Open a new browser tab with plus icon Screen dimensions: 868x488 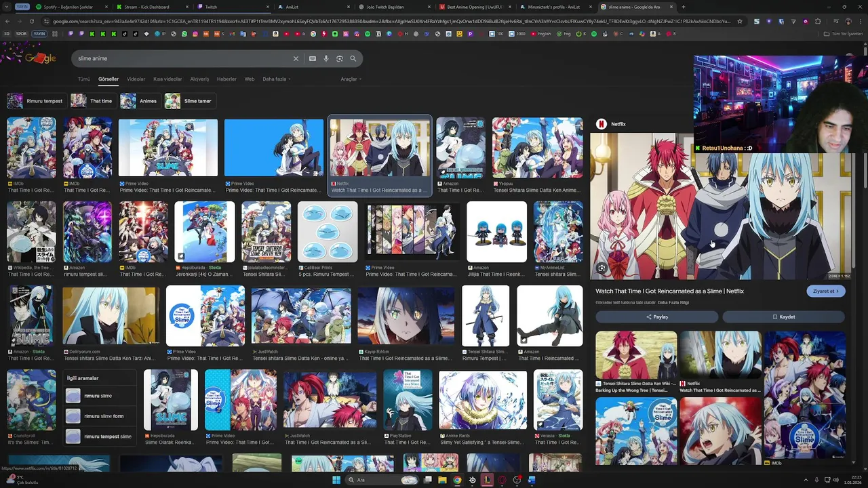pos(683,7)
